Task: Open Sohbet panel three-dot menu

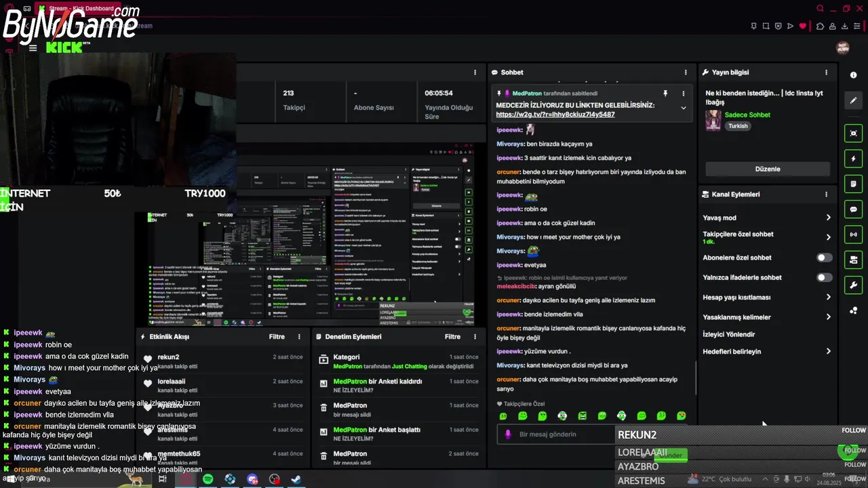Action: coord(686,73)
